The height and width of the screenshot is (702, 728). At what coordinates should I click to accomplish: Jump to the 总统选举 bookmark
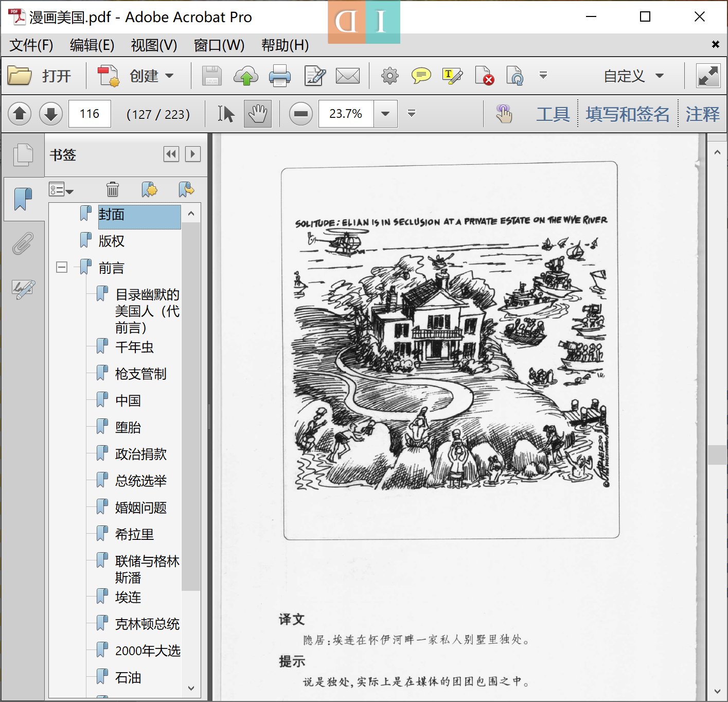141,481
